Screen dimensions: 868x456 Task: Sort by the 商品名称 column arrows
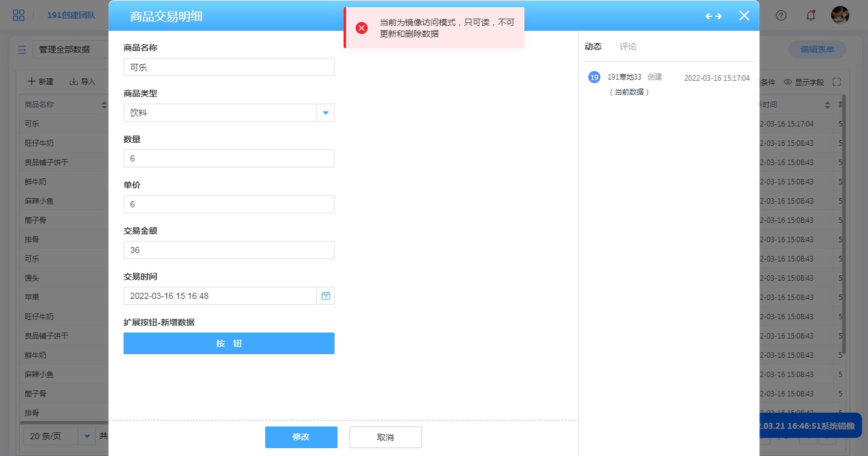pyautogui.click(x=104, y=105)
